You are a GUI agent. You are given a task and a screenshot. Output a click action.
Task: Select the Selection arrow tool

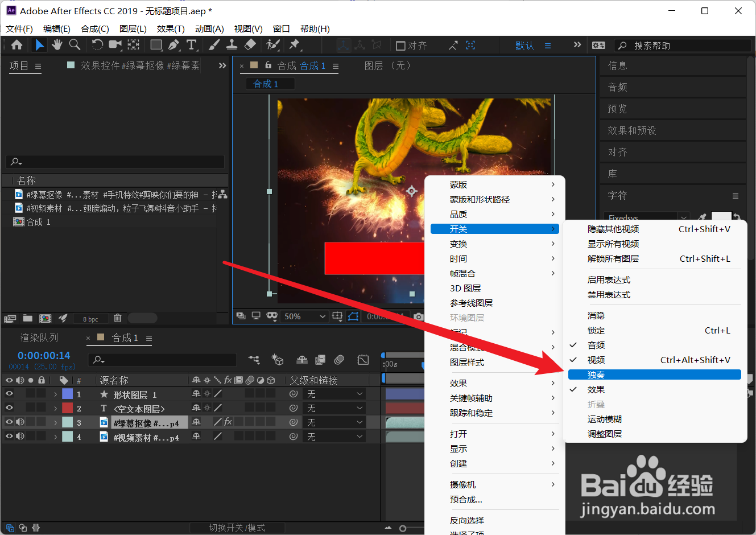[x=39, y=45]
